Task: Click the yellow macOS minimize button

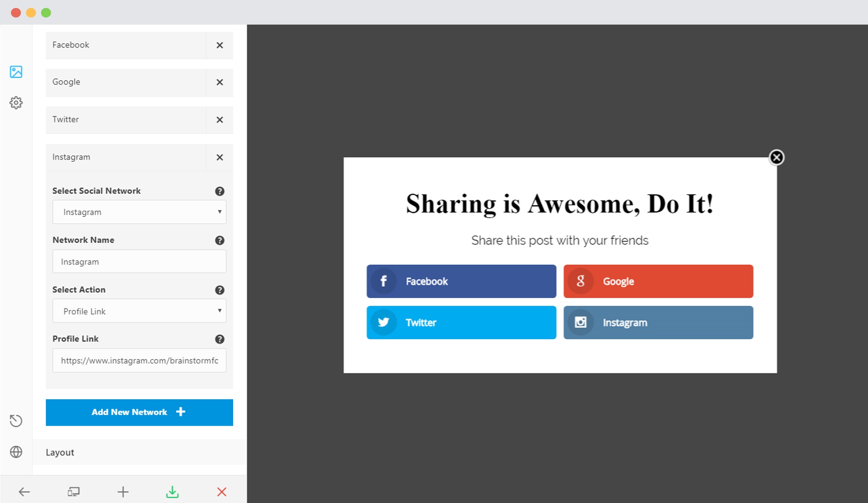Action: (31, 13)
